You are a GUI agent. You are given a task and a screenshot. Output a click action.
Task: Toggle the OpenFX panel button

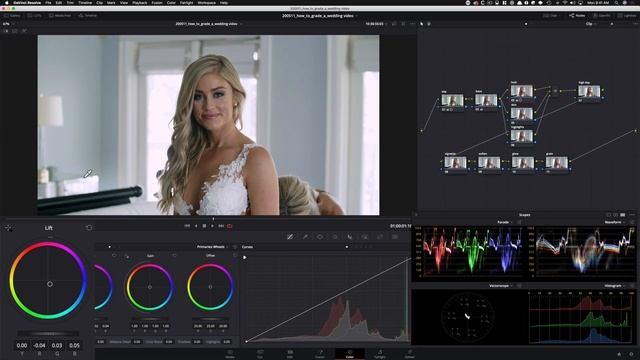[602, 16]
